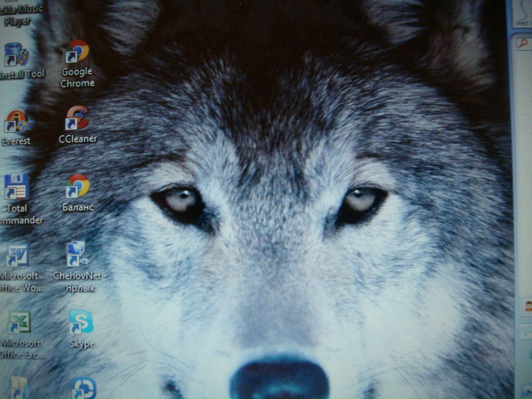Select the blue TeamViewer icon below Skype
Screen dimensions: 532x399
[x=83, y=388]
